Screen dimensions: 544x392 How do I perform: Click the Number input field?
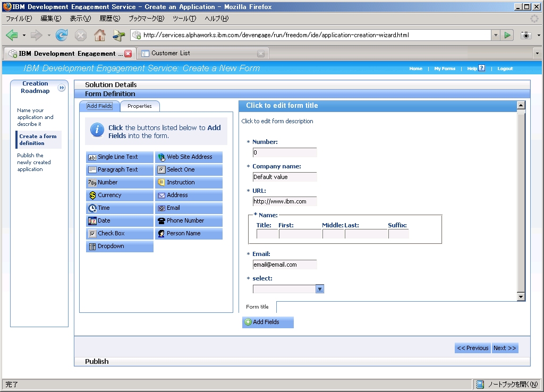285,152
